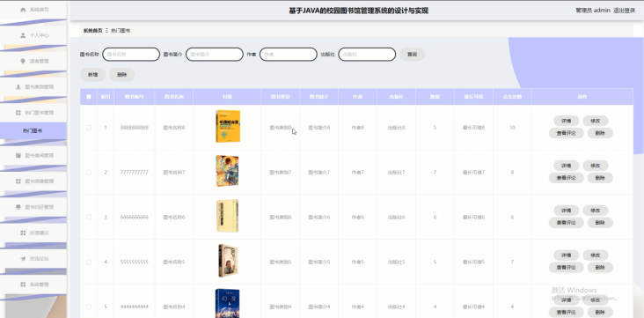
Task: Click the chart icon beside 图书借阅管理
Action: [x=18, y=156]
